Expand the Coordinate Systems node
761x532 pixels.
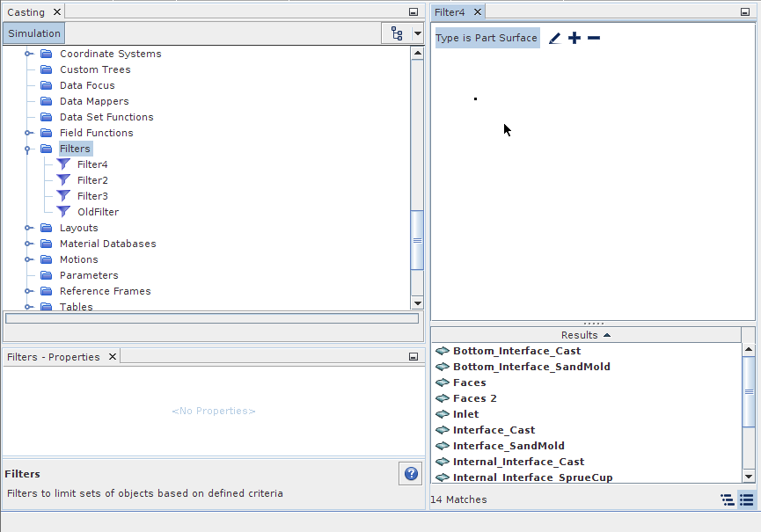point(29,54)
